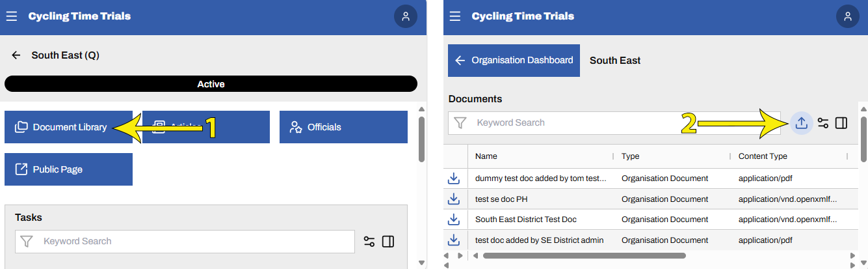Screen dimensions: 868x269
Task: Return to Organisation Dashboard
Action: click(x=514, y=61)
